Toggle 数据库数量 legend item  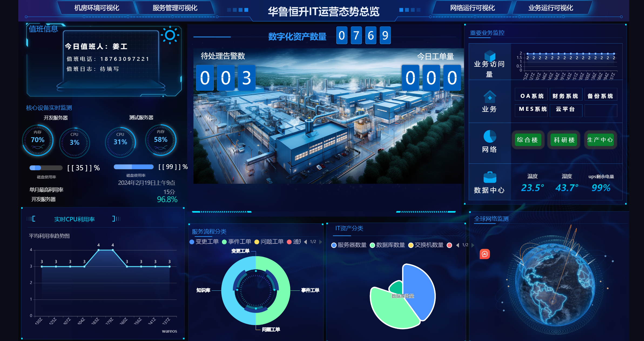(387, 245)
